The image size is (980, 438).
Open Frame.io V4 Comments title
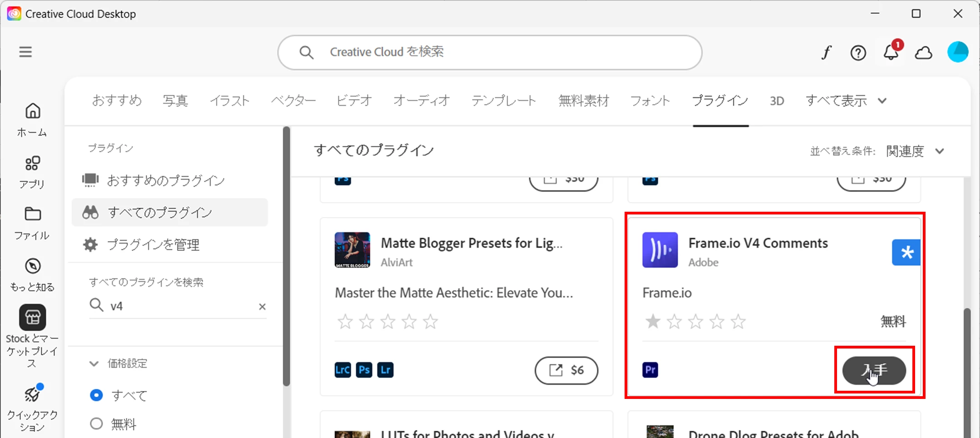[758, 243]
